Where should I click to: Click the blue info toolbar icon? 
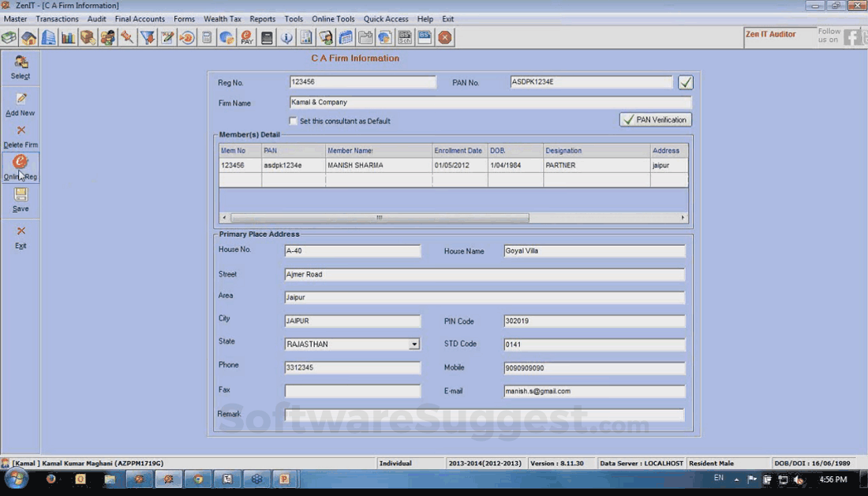coord(286,37)
